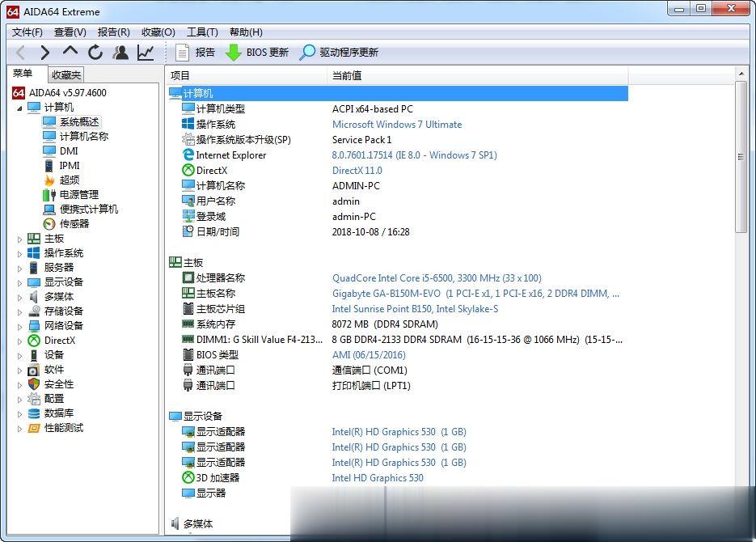The height and width of the screenshot is (542, 756).
Task: Click the 项目 column header
Action: pyautogui.click(x=247, y=75)
